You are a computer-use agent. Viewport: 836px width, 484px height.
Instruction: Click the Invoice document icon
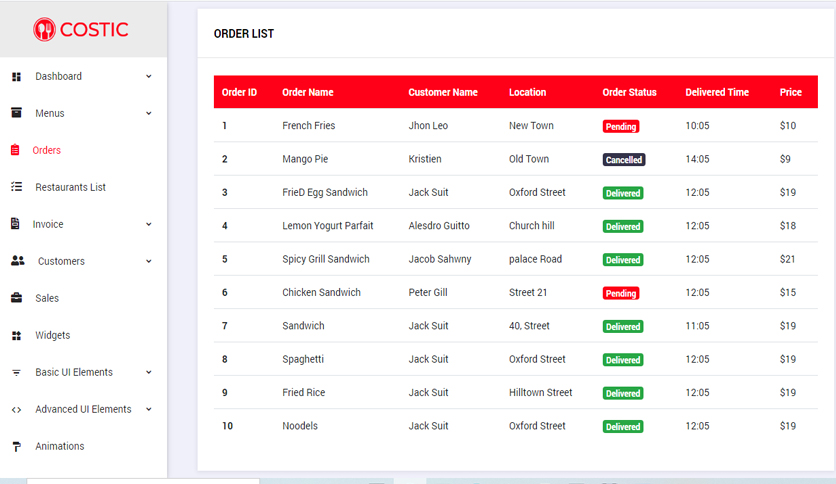(x=15, y=224)
